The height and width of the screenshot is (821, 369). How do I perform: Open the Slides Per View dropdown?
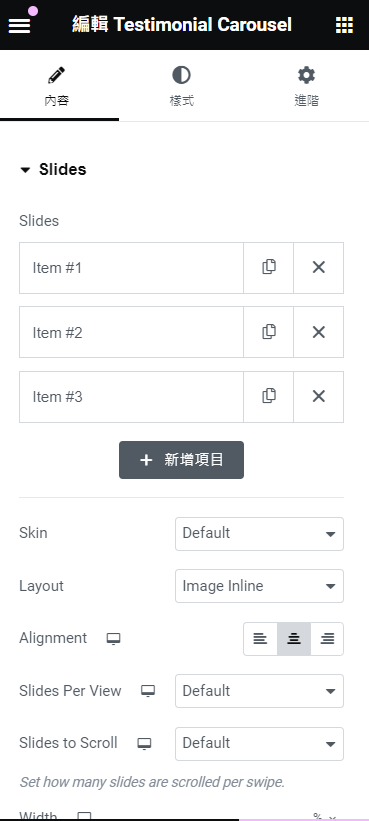coord(260,691)
